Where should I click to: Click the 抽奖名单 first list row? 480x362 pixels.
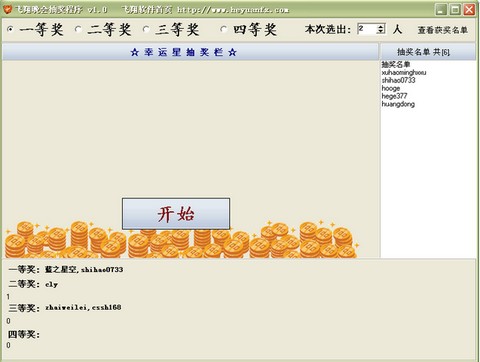coord(396,64)
